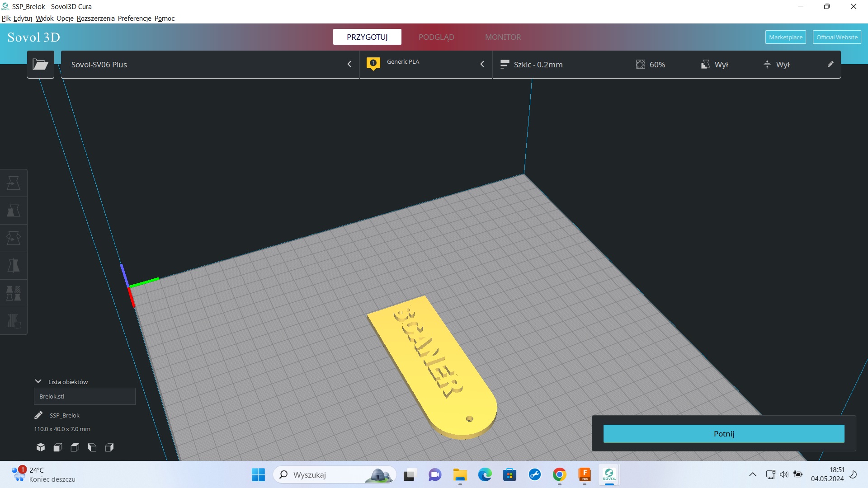The height and width of the screenshot is (488, 868).
Task: Select the Mirror tool in left toolbar
Action: point(14,266)
